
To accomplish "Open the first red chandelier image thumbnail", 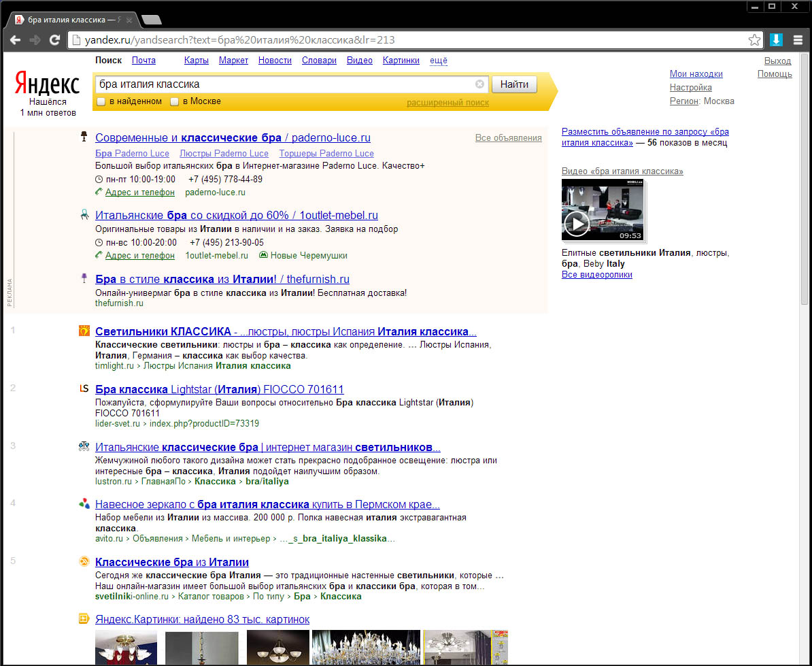I will pyautogui.click(x=126, y=648).
